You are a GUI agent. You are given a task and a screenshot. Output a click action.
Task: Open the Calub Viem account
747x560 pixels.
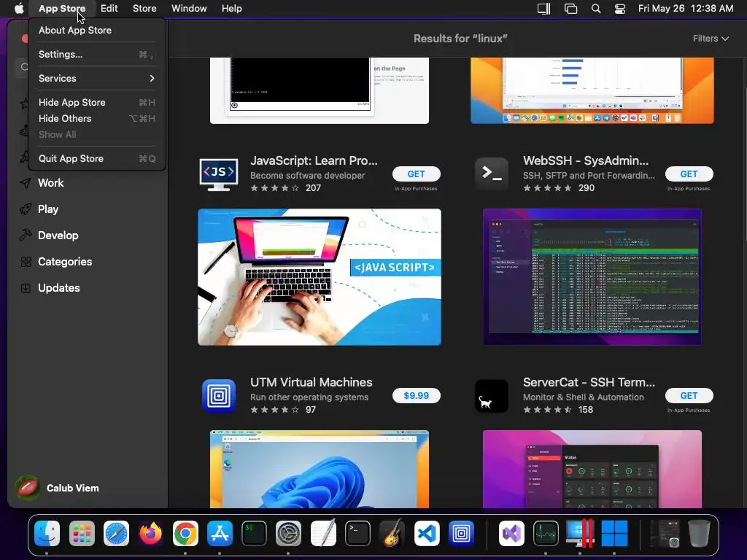point(57,488)
